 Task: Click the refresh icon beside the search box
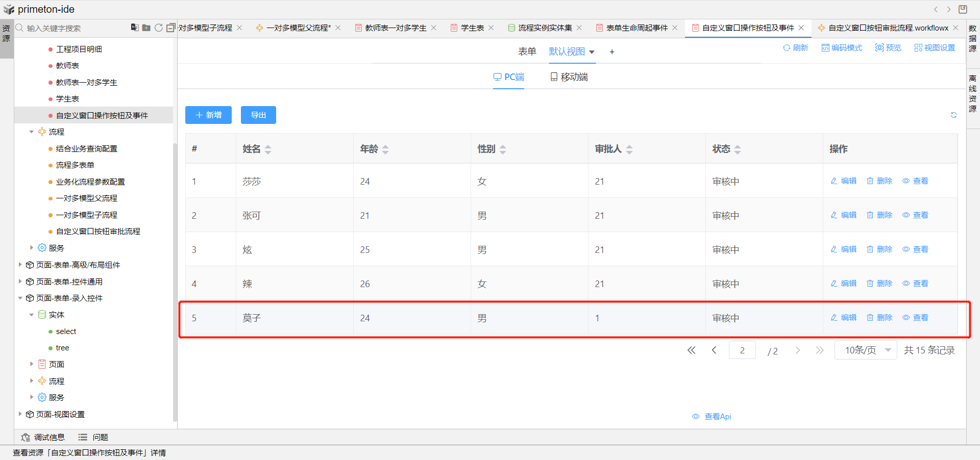[x=159, y=28]
